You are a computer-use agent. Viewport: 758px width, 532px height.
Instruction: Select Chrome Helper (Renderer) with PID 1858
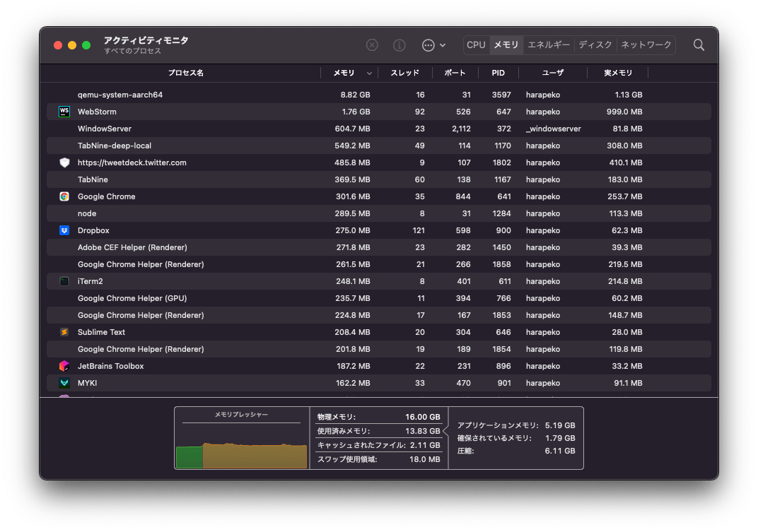click(141, 264)
